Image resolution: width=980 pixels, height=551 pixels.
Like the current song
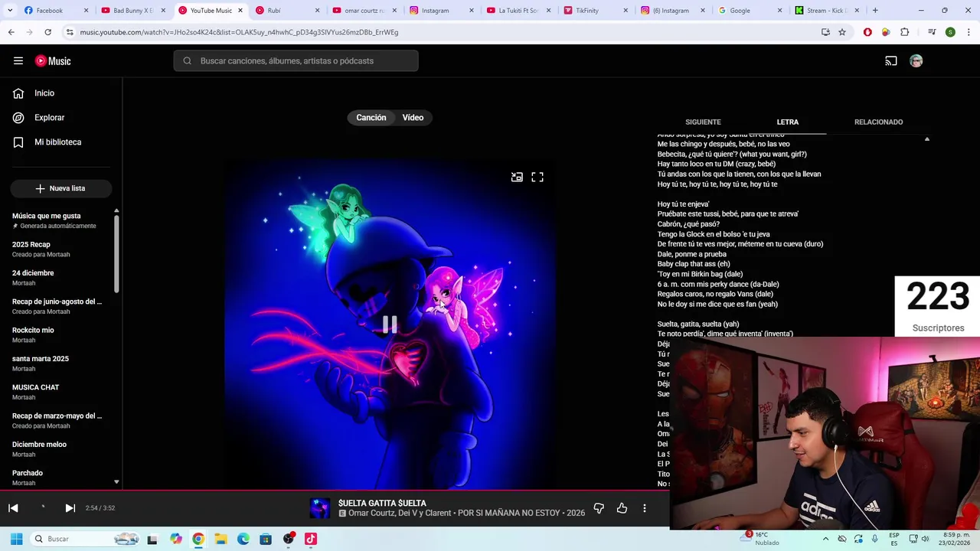pyautogui.click(x=622, y=508)
